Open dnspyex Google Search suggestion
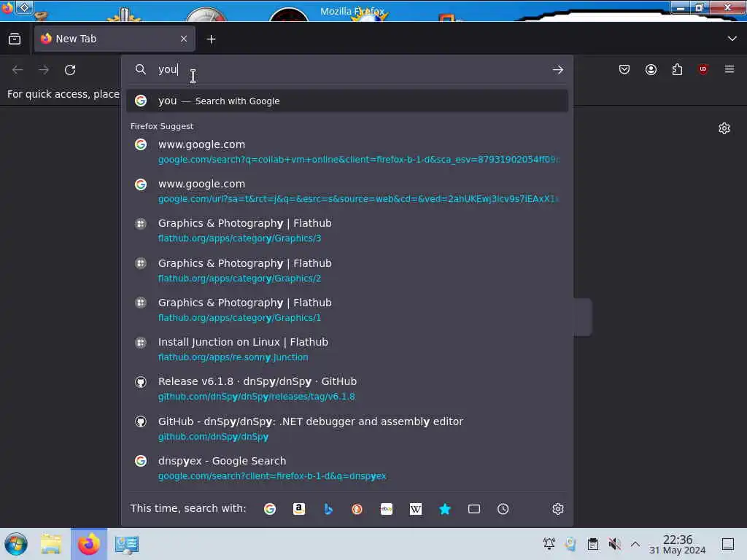 [347, 468]
